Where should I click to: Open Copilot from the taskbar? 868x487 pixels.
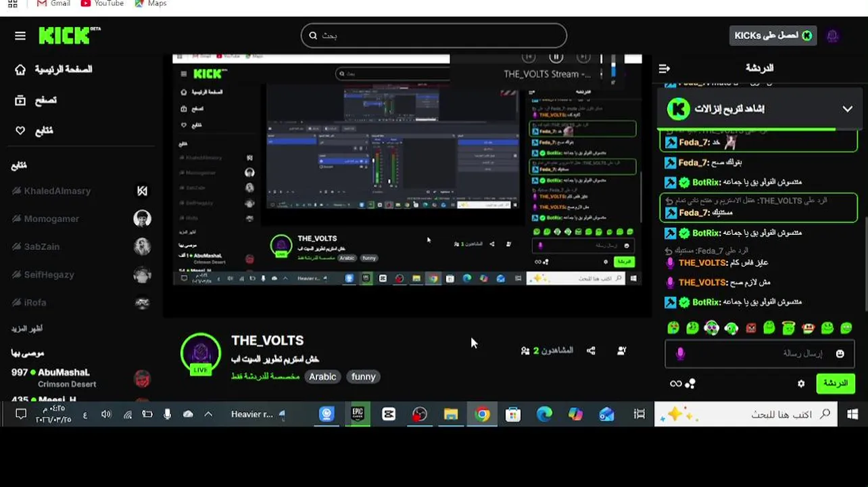tap(575, 414)
